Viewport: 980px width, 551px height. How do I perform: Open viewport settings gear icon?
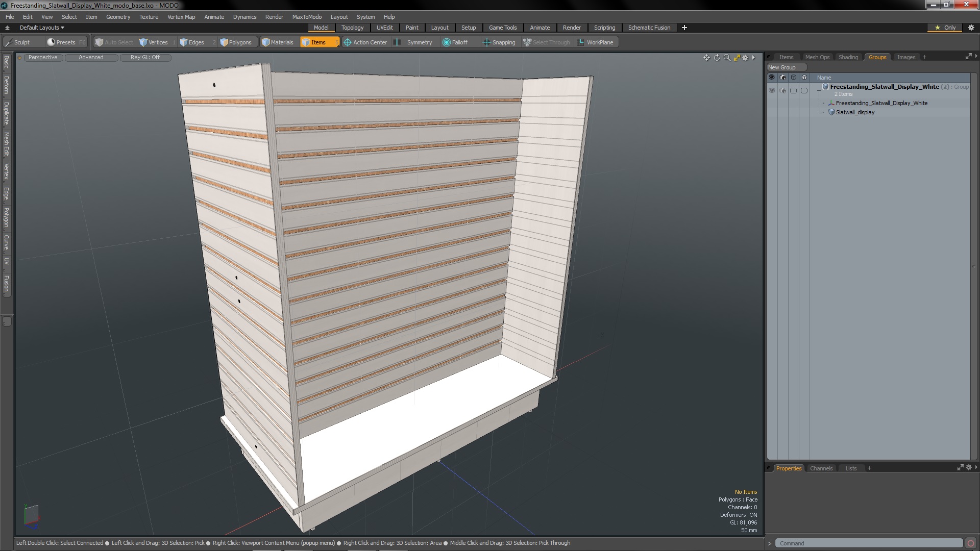[x=745, y=58]
